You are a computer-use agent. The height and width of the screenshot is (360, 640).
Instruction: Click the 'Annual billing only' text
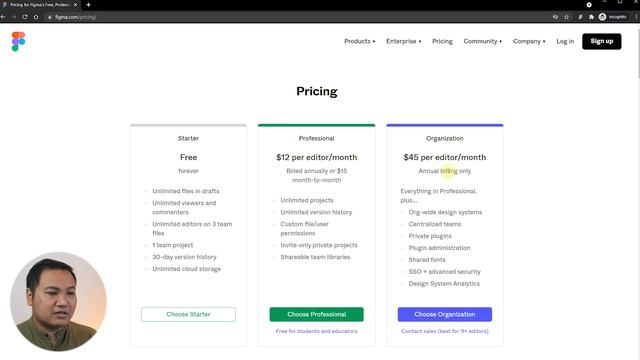444,171
